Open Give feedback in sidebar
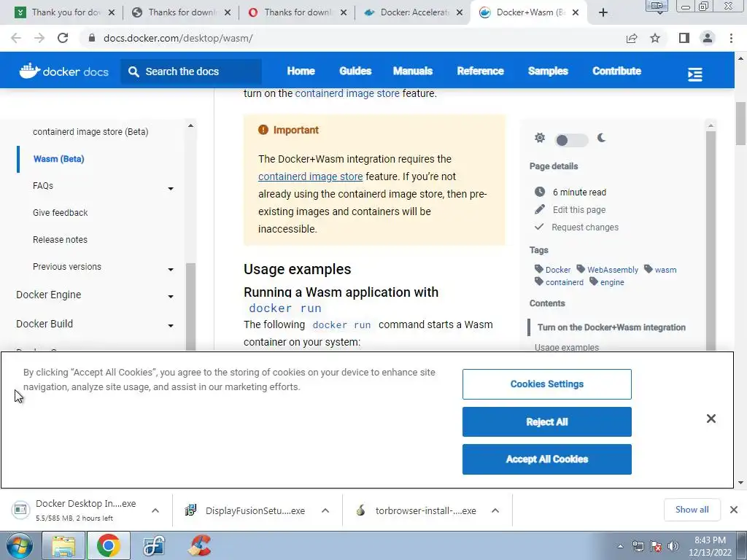 (x=60, y=212)
